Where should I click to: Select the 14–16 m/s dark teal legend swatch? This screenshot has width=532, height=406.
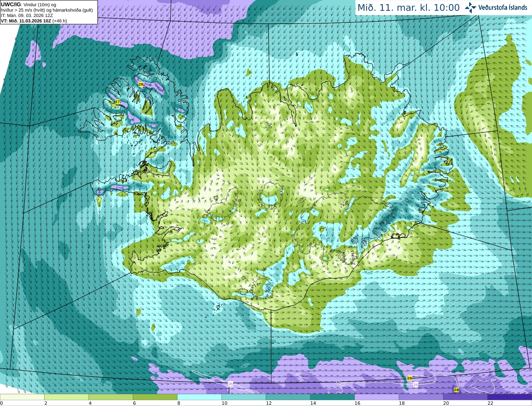pyautogui.click(x=332, y=397)
